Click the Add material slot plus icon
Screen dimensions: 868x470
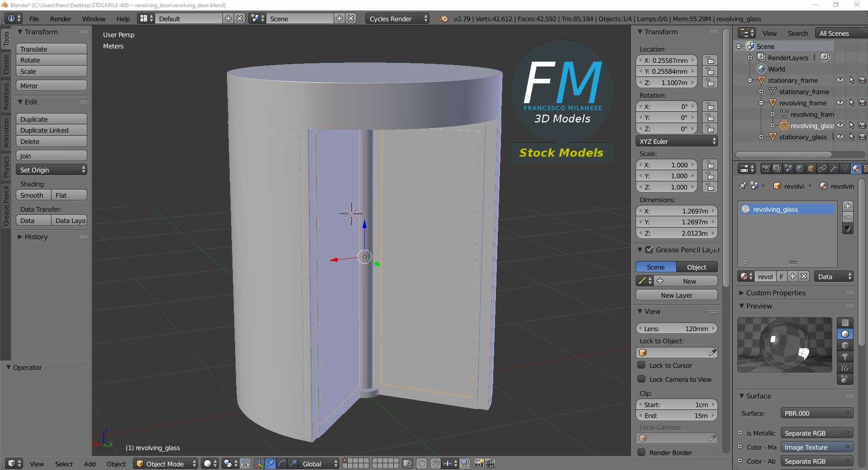coord(848,206)
